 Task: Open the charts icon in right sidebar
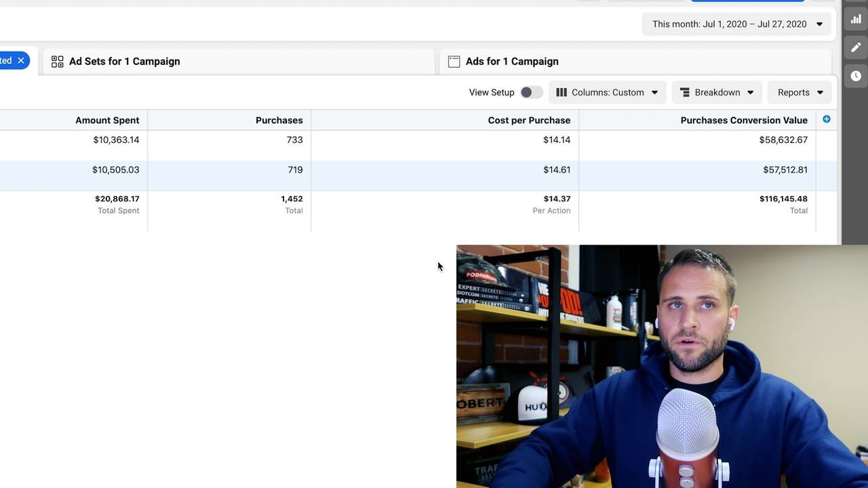click(x=856, y=19)
